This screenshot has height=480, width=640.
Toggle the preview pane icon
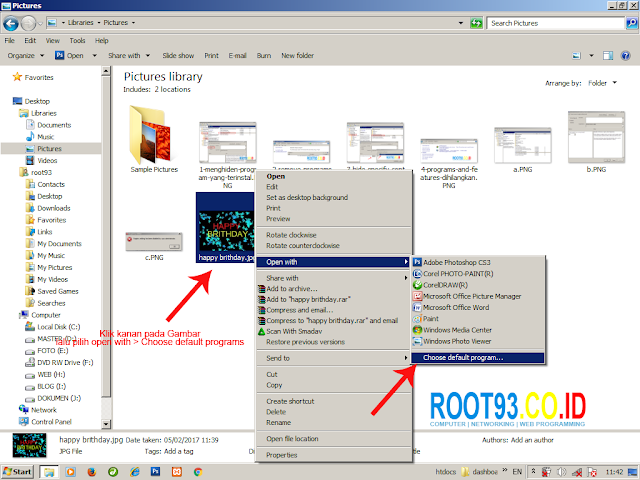pos(608,56)
